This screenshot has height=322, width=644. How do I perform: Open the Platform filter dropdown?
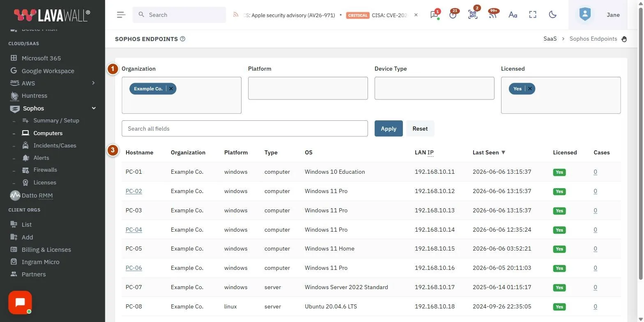pos(308,88)
